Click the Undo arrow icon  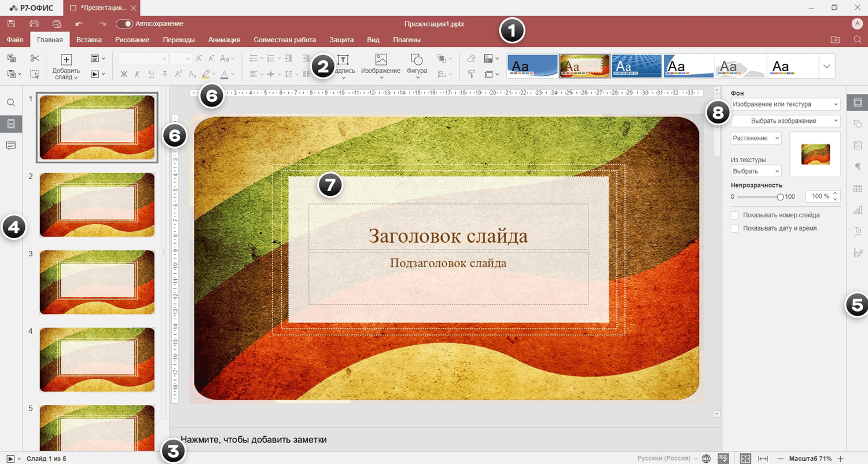point(79,24)
